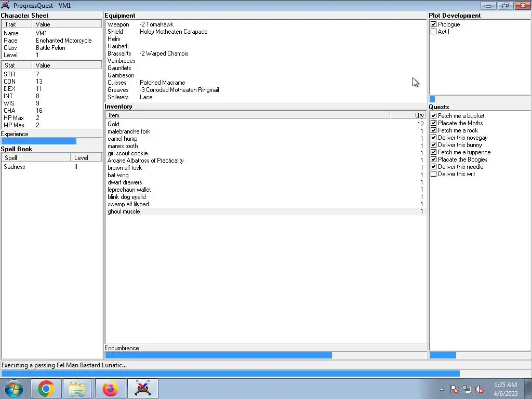Viewport: 532px width, 399px height.
Task: Click '-2 Warped Chamois' brassairts entry
Action: coord(164,54)
